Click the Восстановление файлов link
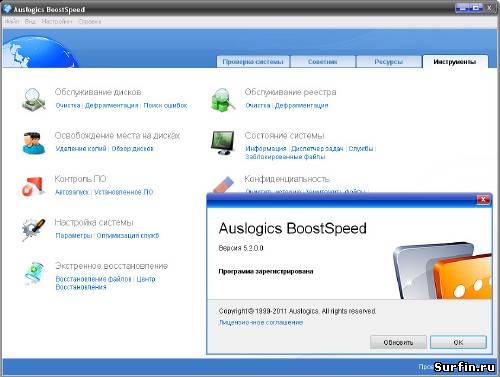500x377 pixels. [x=93, y=279]
